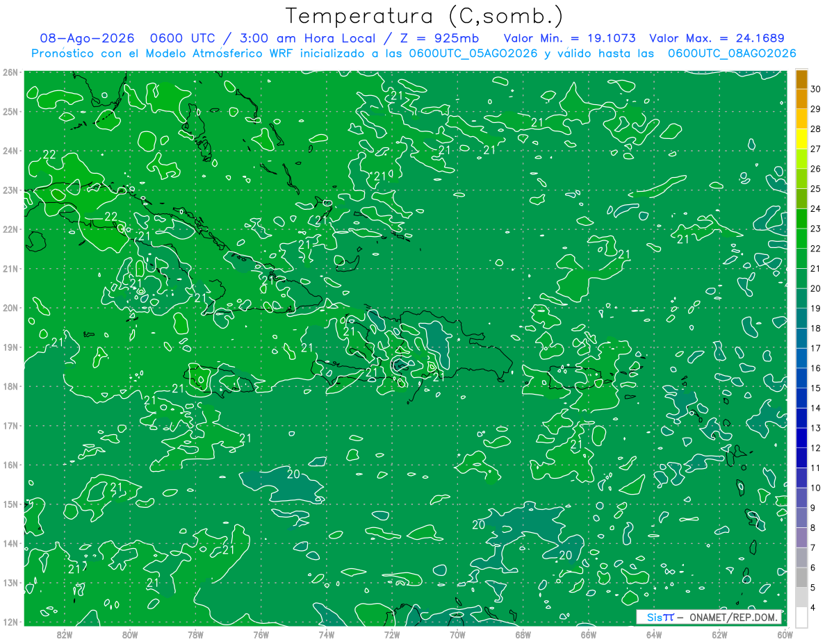Click latitude axis label '18N'

[x=11, y=386]
